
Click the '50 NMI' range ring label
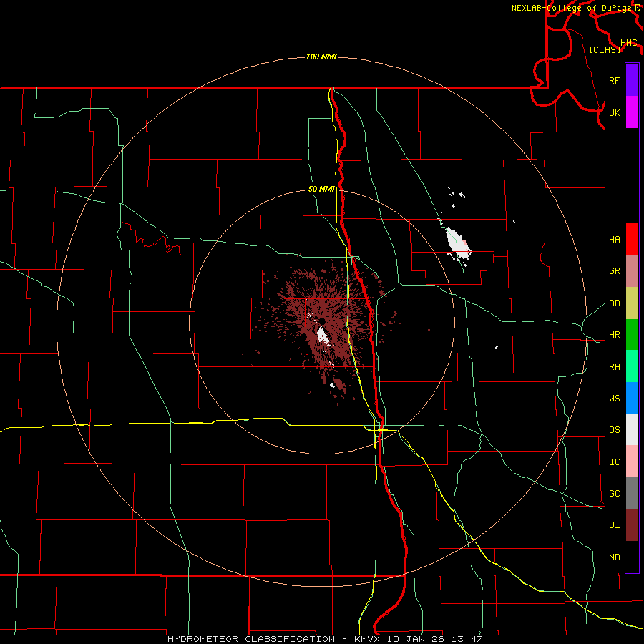pos(321,190)
